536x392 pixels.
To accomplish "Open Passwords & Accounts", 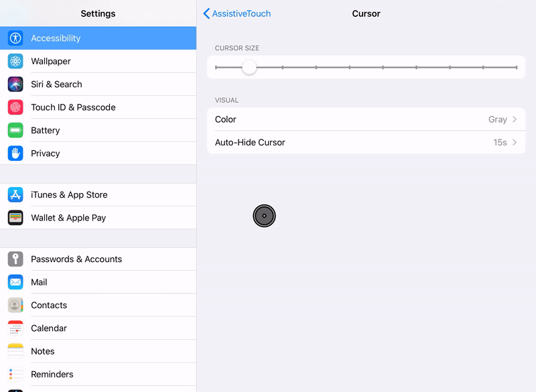I will (x=14, y=259).
